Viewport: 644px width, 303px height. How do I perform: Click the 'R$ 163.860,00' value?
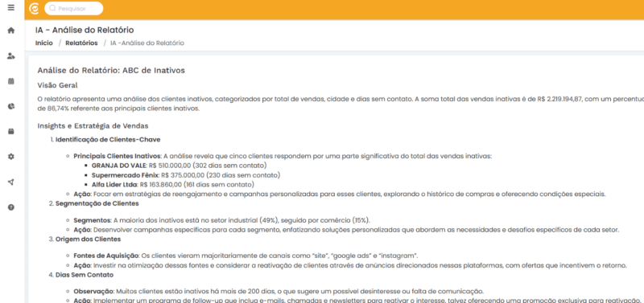coord(160,185)
